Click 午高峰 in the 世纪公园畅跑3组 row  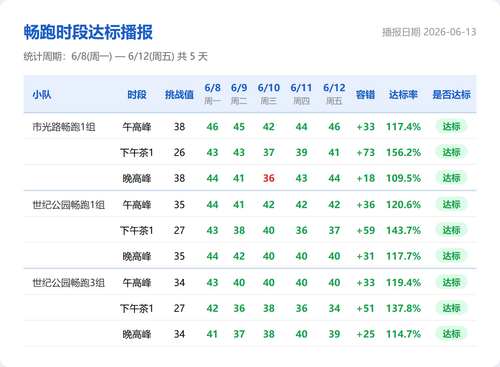coord(137,283)
